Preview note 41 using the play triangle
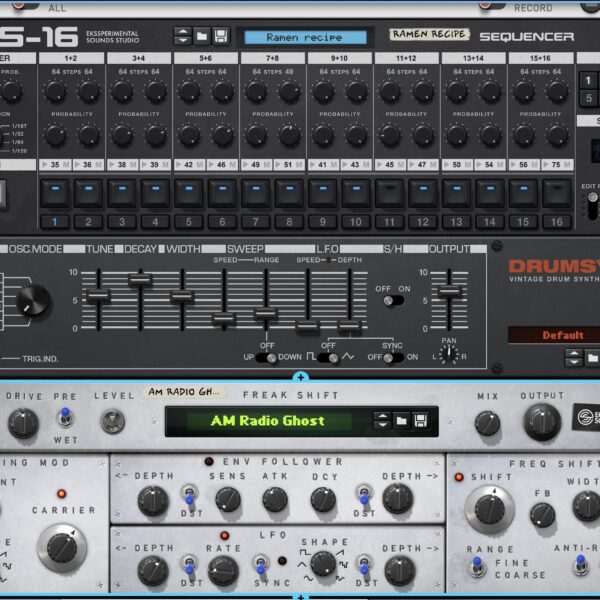This screenshot has width=600, height=600. (x=313, y=165)
